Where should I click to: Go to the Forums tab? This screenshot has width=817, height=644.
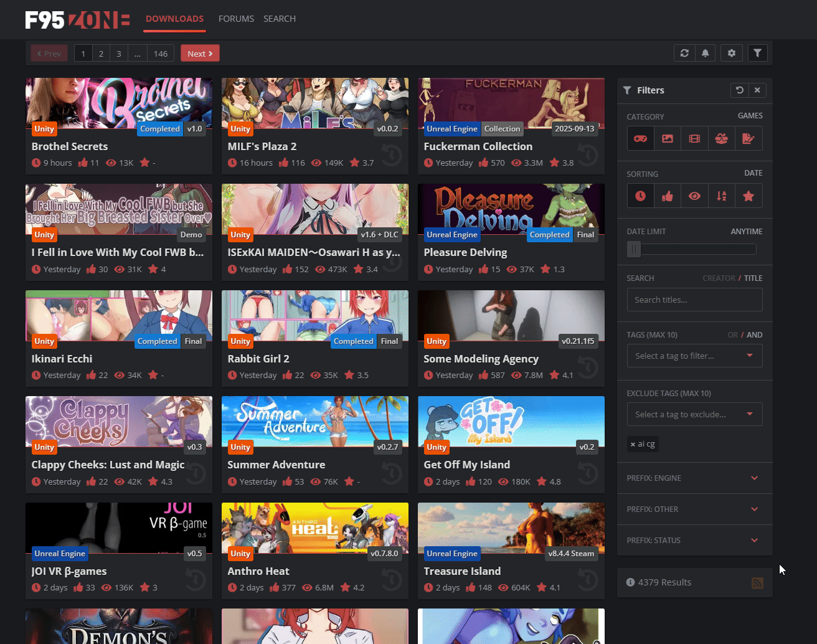point(236,19)
